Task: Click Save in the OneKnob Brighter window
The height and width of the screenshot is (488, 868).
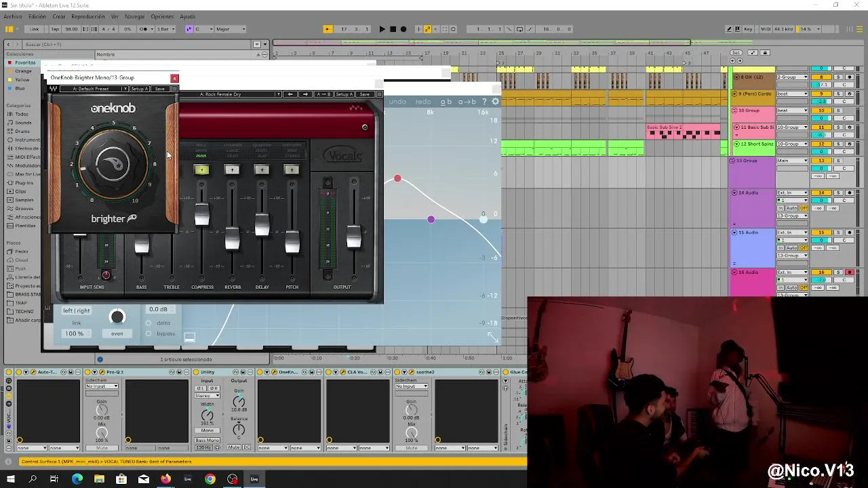Action: (x=159, y=89)
